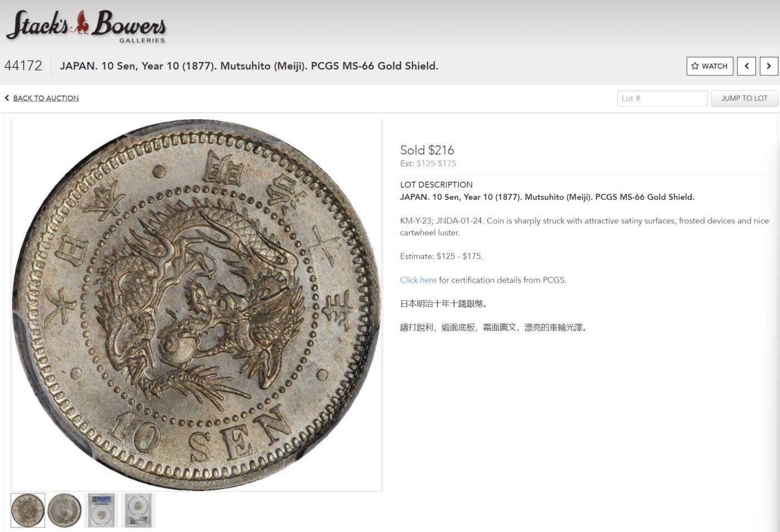Focus the Lot # input field
The width and height of the screenshot is (780, 532).
tap(662, 99)
